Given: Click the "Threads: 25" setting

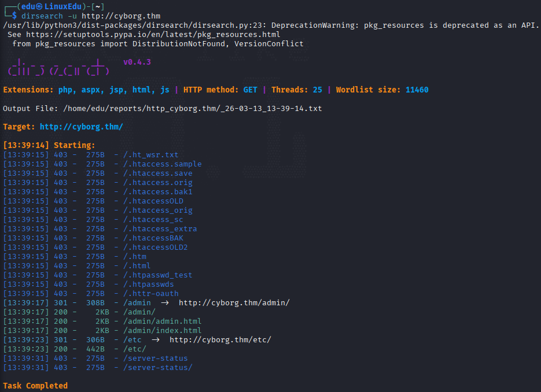Looking at the screenshot, I should pos(297,90).
